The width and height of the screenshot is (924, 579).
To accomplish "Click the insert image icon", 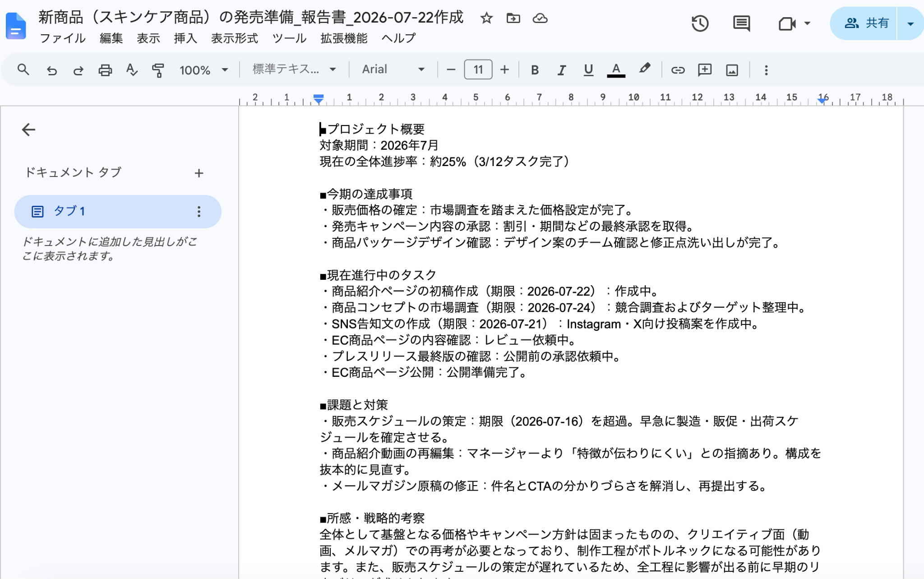I will (x=732, y=70).
